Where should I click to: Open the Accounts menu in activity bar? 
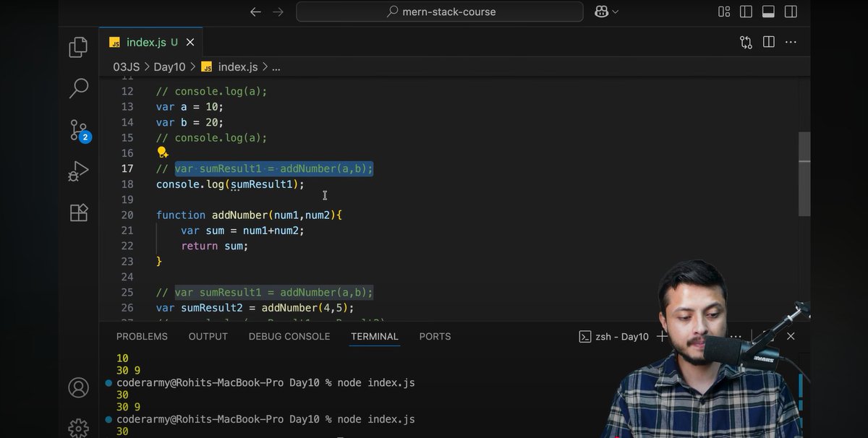78,388
